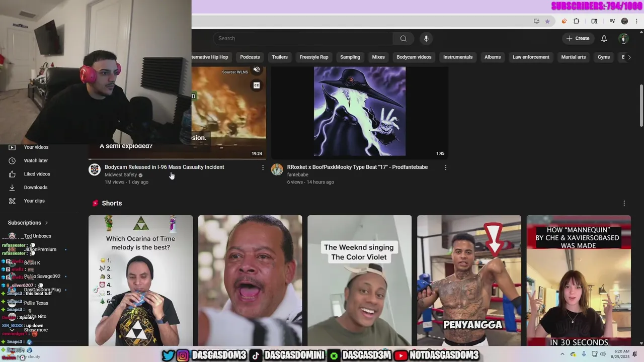Open the Midwest Safety channel name
The width and height of the screenshot is (644, 362).
click(121, 175)
